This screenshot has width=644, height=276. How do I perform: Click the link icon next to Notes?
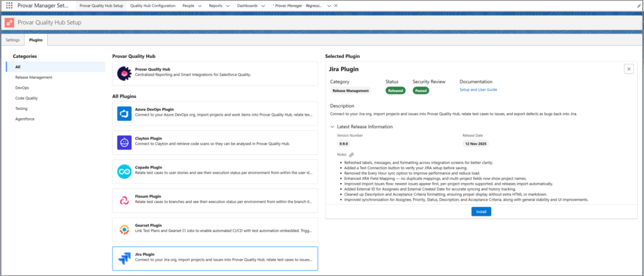click(352, 155)
